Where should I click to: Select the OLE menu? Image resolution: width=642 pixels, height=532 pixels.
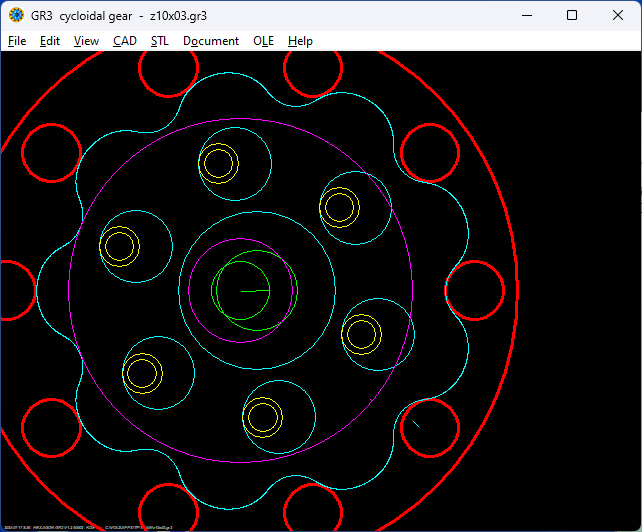(x=263, y=41)
